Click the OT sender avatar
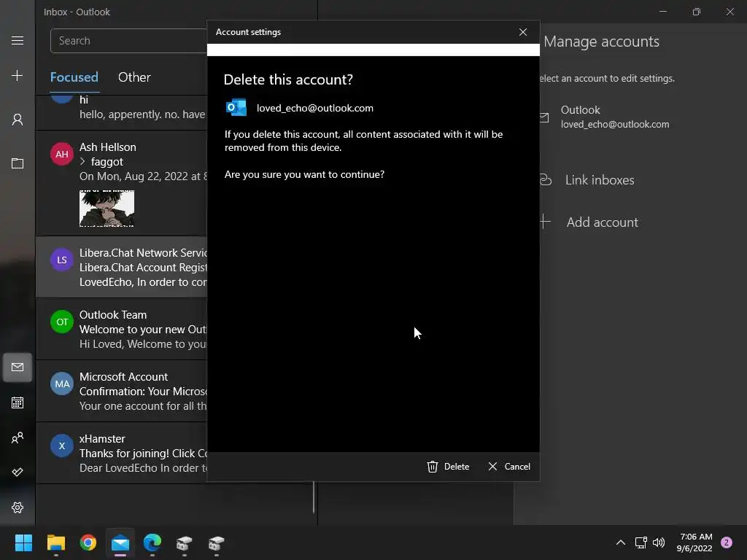 [62, 322]
